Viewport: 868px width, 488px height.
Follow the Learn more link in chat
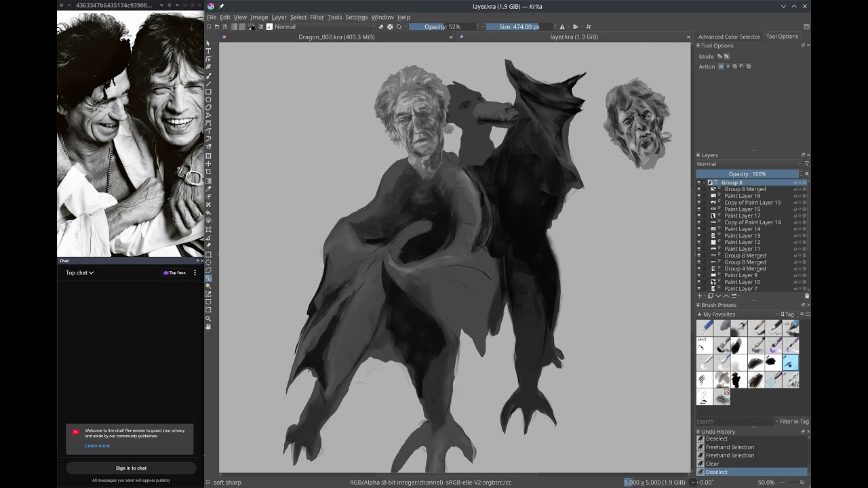97,446
